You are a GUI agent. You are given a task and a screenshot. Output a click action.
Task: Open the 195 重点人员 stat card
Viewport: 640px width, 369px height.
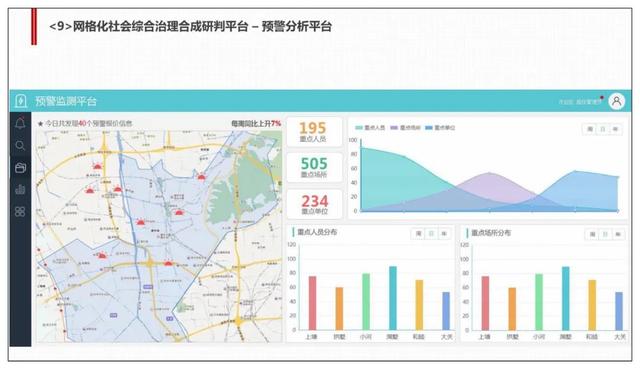[314, 132]
